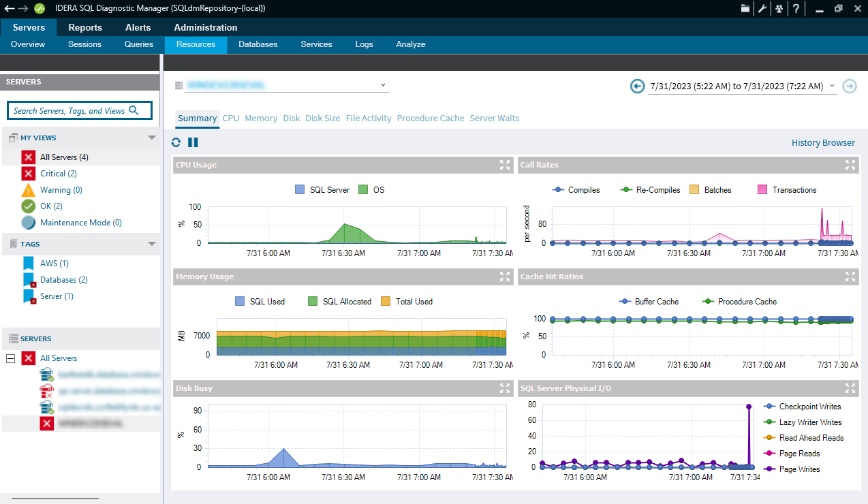Switch to the Server Waits tab
The height and width of the screenshot is (504, 868).
(x=494, y=119)
